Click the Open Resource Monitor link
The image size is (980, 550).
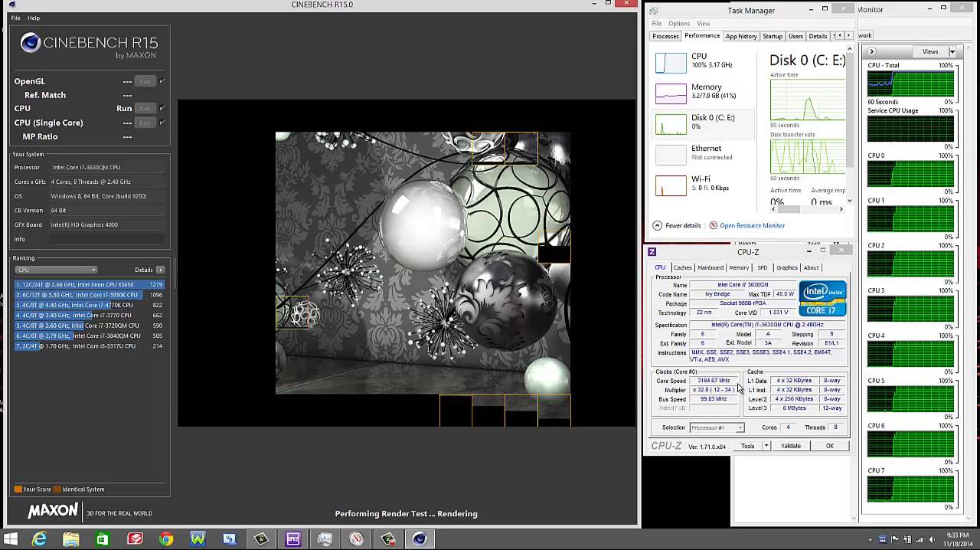(752, 225)
